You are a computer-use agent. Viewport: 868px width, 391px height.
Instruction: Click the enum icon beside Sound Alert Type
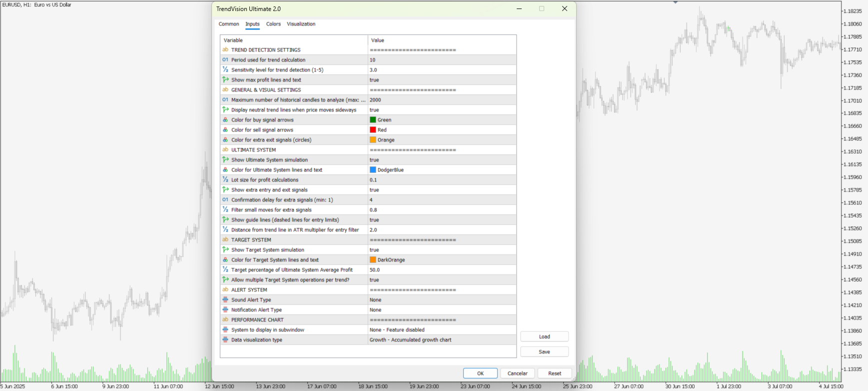(225, 299)
